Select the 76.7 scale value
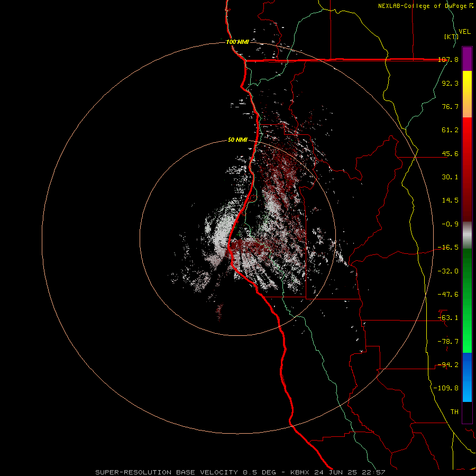Viewport: 476px width, 476px height. click(x=450, y=106)
